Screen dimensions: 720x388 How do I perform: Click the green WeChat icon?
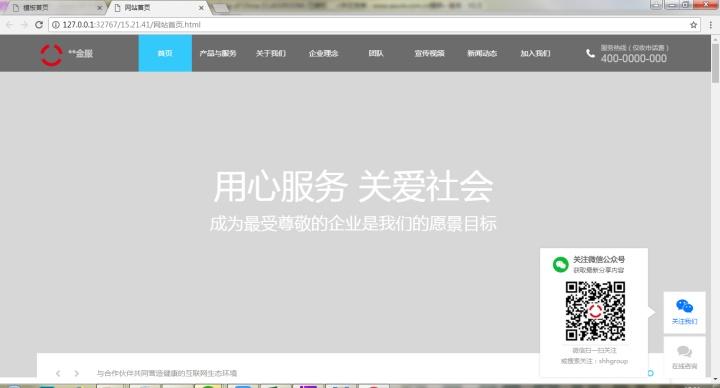[x=561, y=264]
